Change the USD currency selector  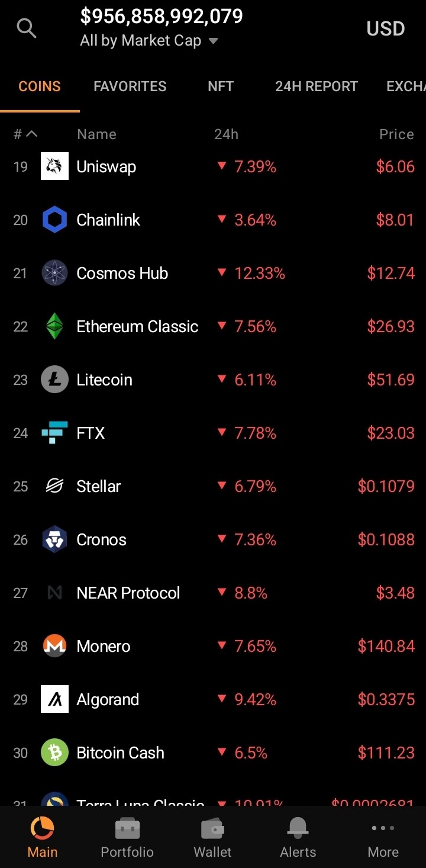click(x=386, y=28)
